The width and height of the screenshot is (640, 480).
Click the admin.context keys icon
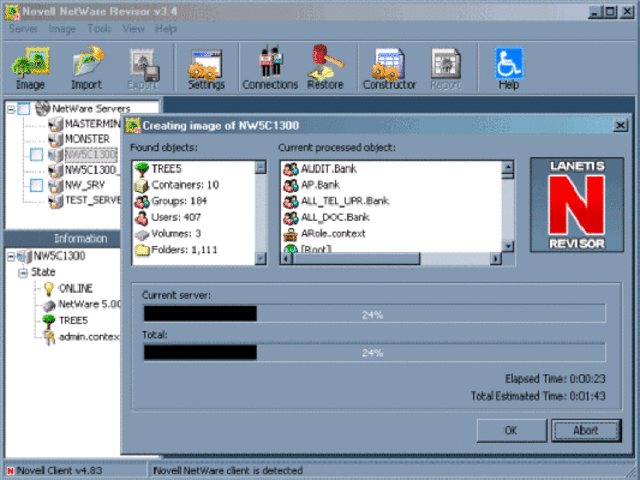coord(49,337)
